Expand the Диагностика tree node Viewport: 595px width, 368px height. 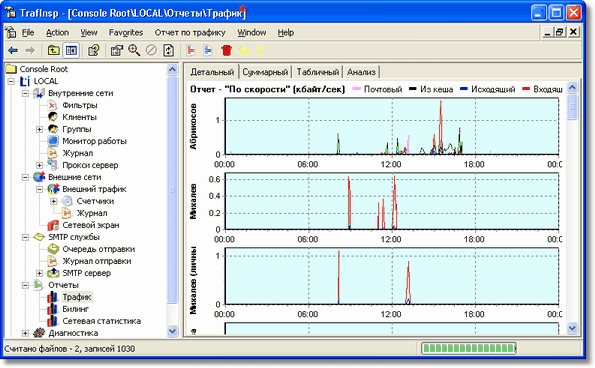coord(25,333)
